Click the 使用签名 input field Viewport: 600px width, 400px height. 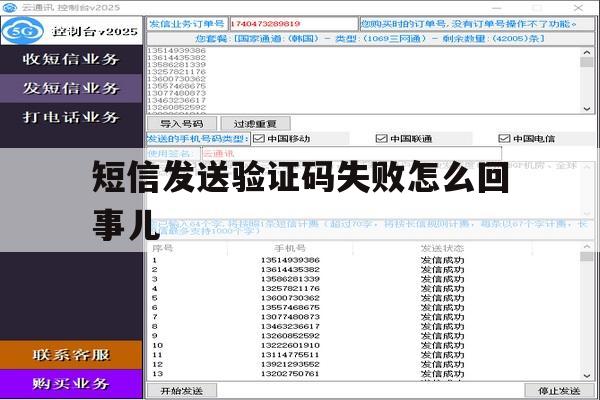point(351,154)
